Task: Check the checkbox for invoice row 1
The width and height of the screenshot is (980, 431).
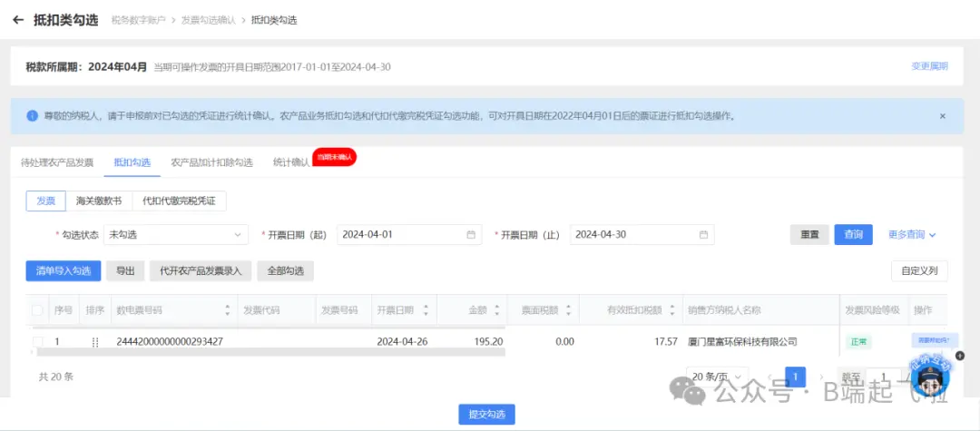Action: (x=37, y=342)
